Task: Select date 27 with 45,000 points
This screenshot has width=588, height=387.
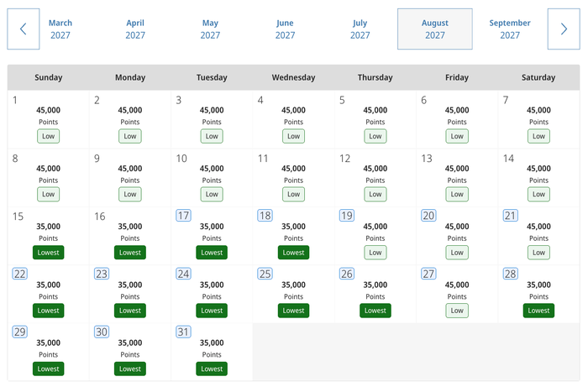Action: click(x=428, y=274)
